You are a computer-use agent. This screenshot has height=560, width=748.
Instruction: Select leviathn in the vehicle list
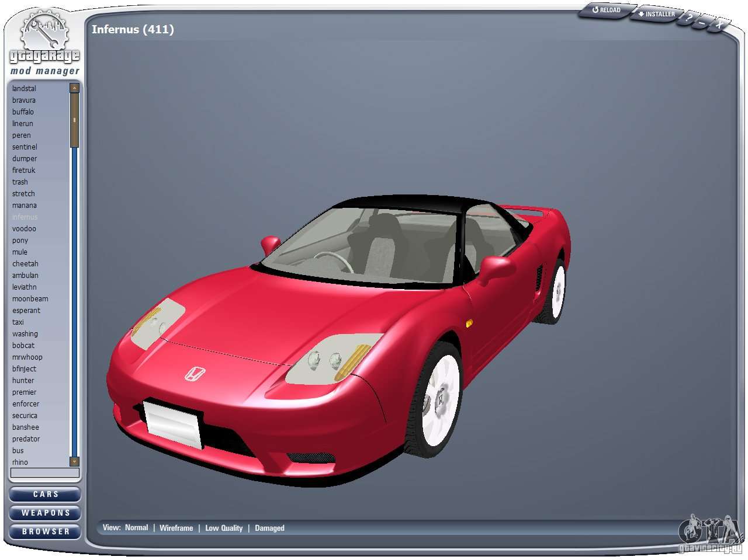point(25,287)
